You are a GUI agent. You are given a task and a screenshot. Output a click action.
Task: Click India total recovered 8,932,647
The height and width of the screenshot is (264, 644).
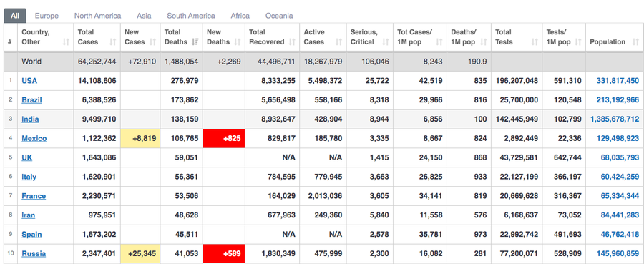278,119
